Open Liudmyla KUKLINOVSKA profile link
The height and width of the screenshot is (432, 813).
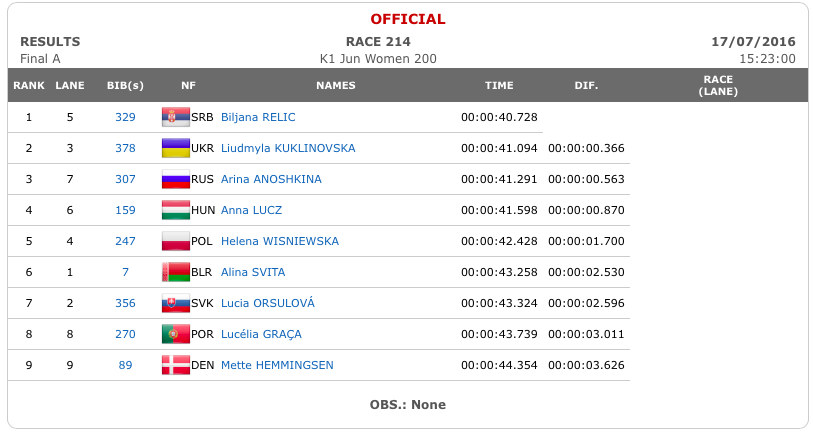click(288, 148)
